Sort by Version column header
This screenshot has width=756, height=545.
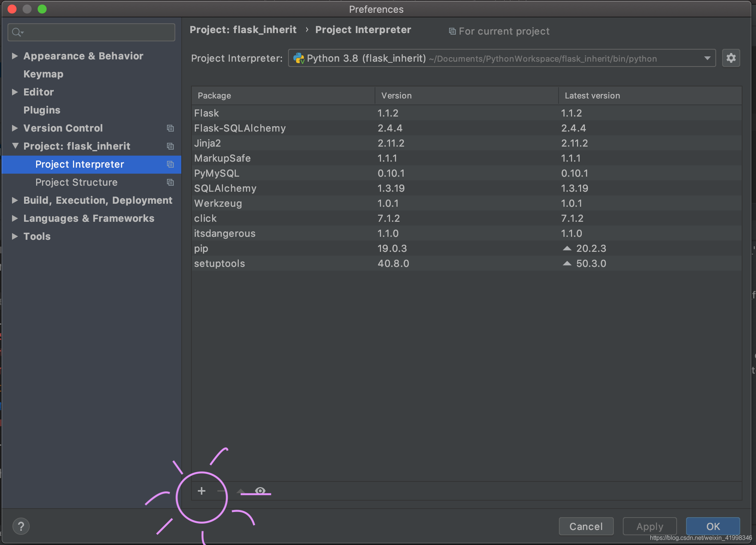coord(467,95)
